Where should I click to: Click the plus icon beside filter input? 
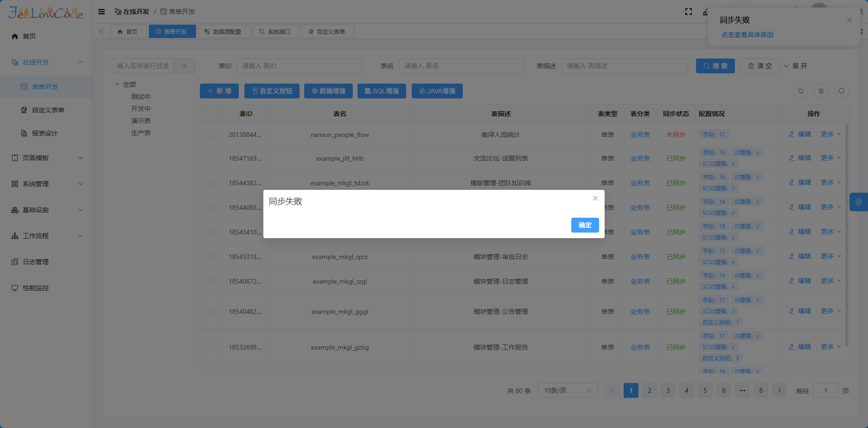point(185,66)
